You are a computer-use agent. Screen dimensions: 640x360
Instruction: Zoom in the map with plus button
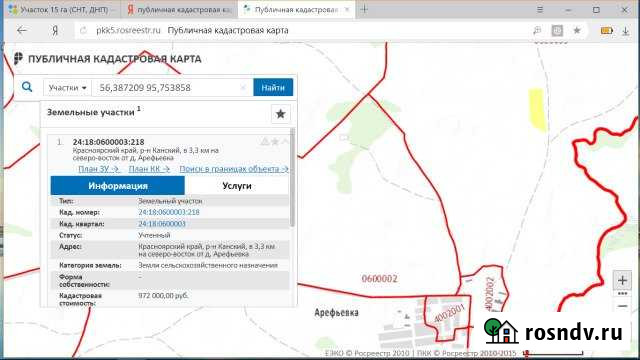(622, 280)
